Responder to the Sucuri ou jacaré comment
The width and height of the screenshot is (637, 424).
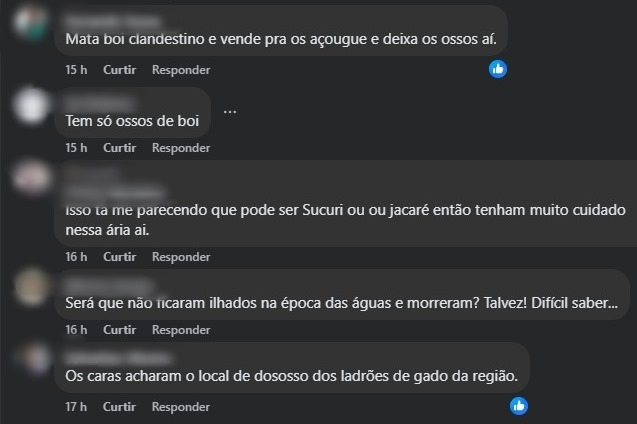pyautogui.click(x=181, y=257)
